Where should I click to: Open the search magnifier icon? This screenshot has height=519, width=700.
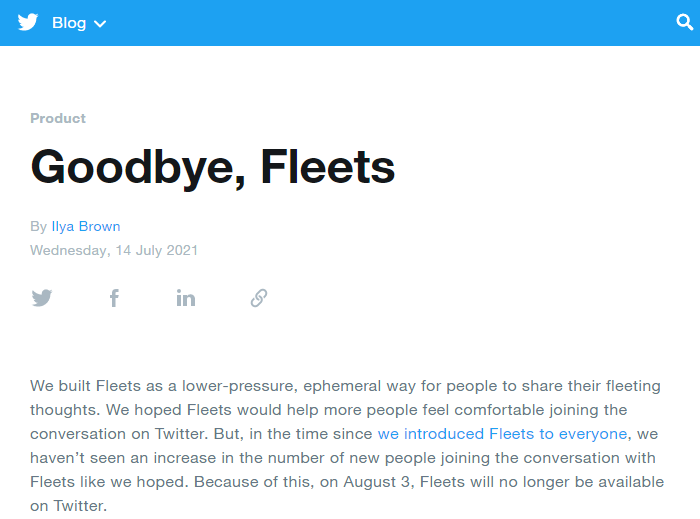684,22
